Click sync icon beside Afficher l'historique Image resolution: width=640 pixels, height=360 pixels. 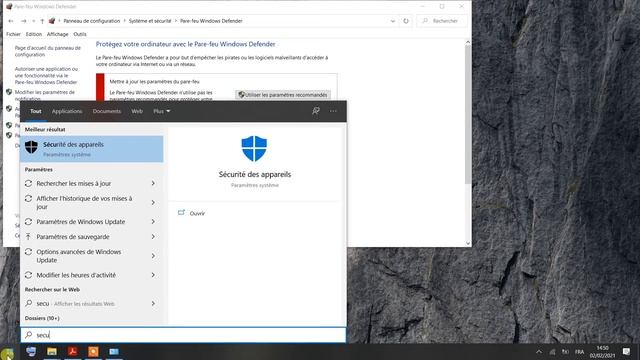tap(28, 199)
